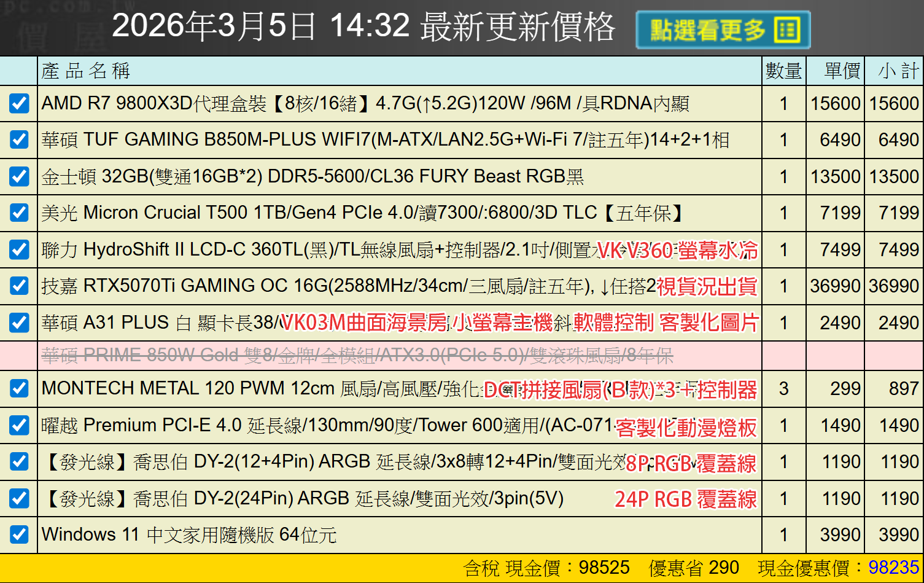Deselect the Micron Crucial T500 1TB checkbox

[x=19, y=213]
